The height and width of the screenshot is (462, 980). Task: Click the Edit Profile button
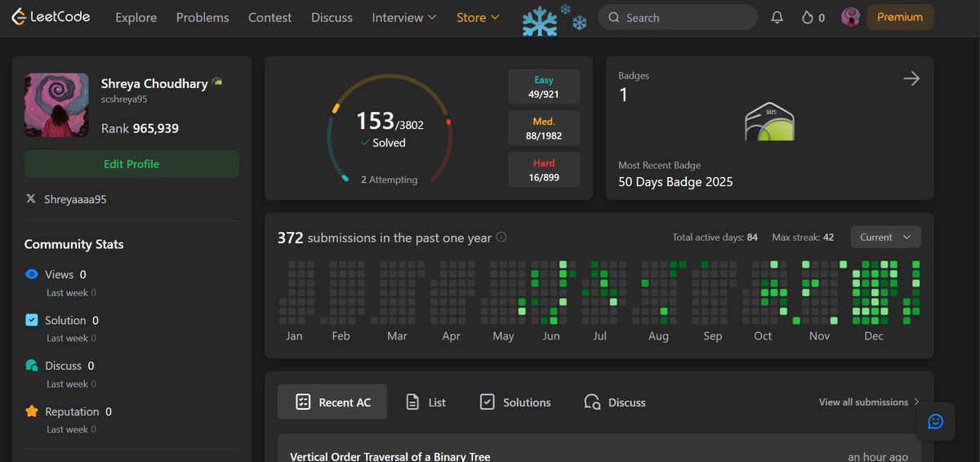pyautogui.click(x=131, y=164)
